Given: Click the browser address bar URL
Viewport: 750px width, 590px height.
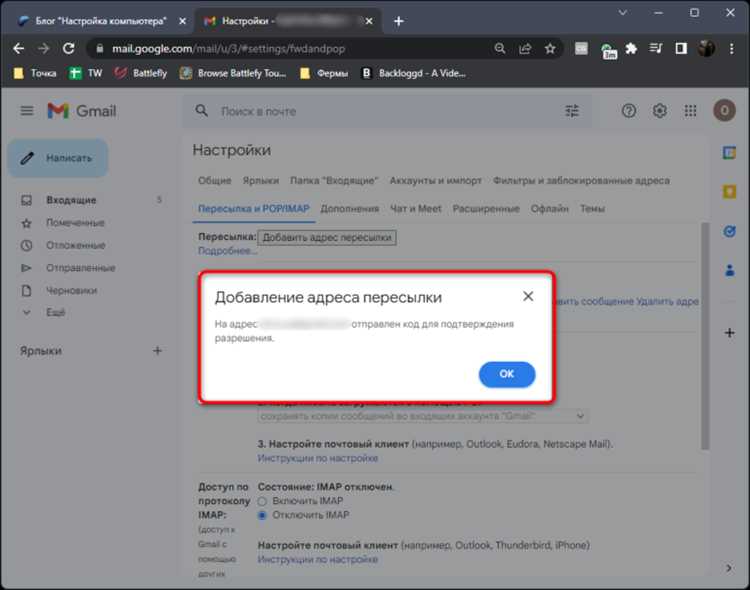Looking at the screenshot, I should pos(229,48).
